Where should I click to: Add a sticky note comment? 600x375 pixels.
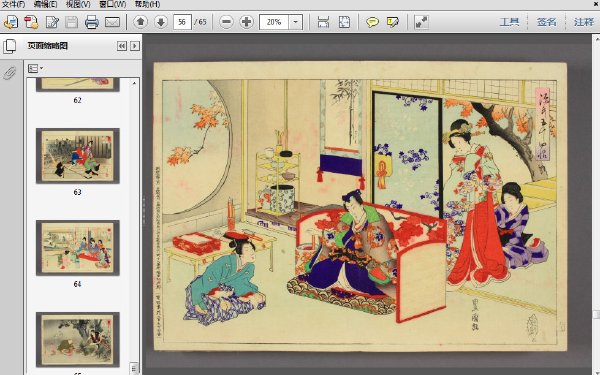(x=372, y=22)
